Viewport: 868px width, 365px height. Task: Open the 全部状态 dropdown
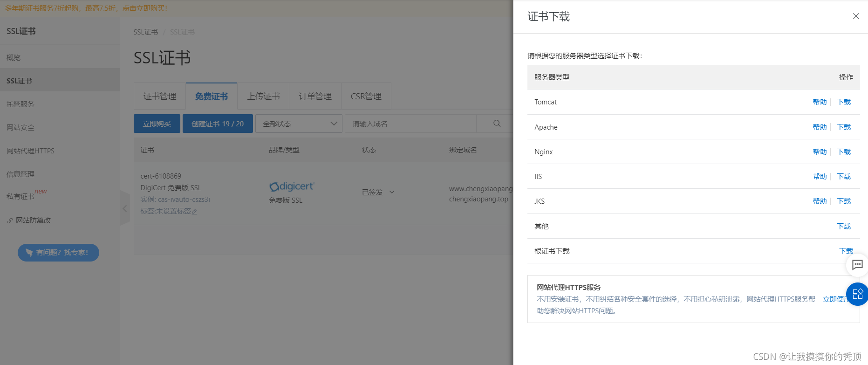click(x=299, y=124)
